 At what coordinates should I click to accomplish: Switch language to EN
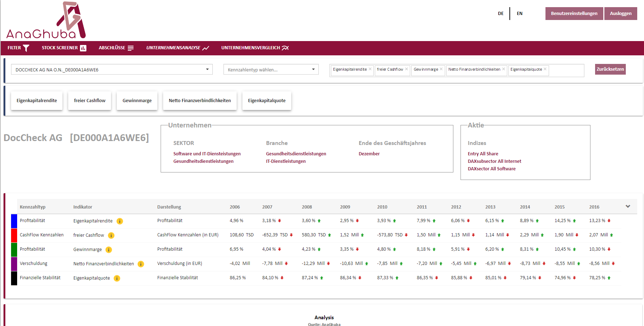pyautogui.click(x=519, y=13)
